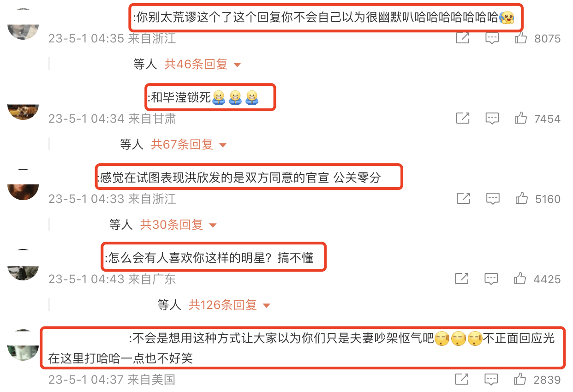Open avatar of 和毕滢锁死 commenter
The height and width of the screenshot is (392, 573).
click(x=23, y=112)
